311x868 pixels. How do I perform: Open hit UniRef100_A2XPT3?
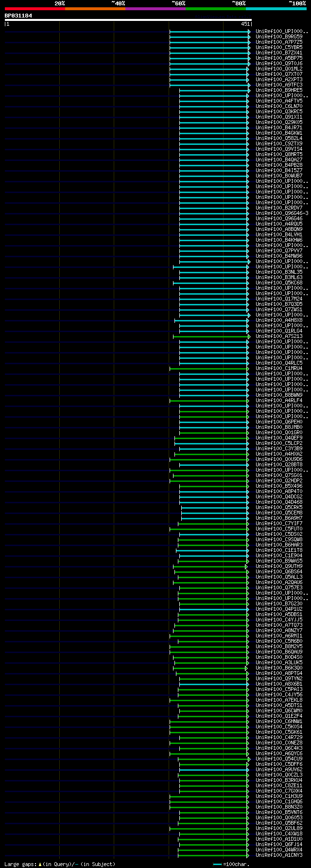pyautogui.click(x=279, y=79)
